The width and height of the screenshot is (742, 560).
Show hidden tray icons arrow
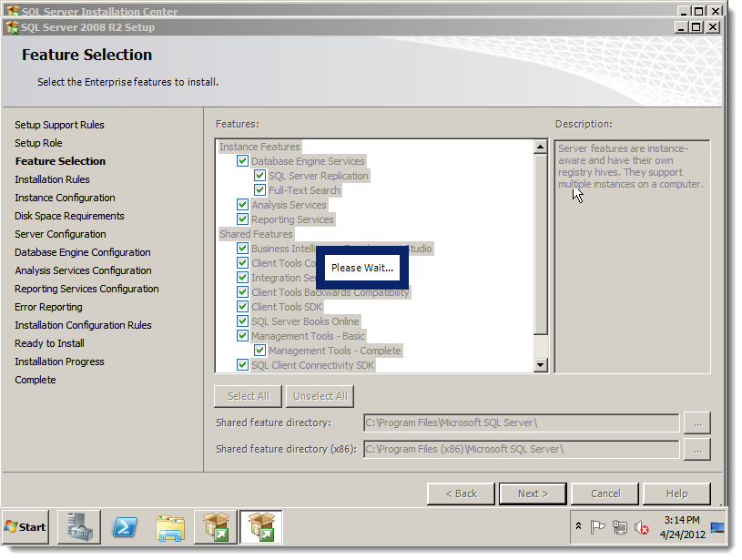click(x=578, y=526)
